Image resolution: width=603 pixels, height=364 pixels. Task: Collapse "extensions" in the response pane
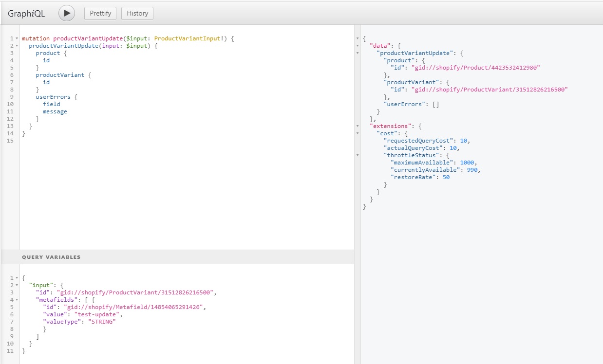point(358,126)
